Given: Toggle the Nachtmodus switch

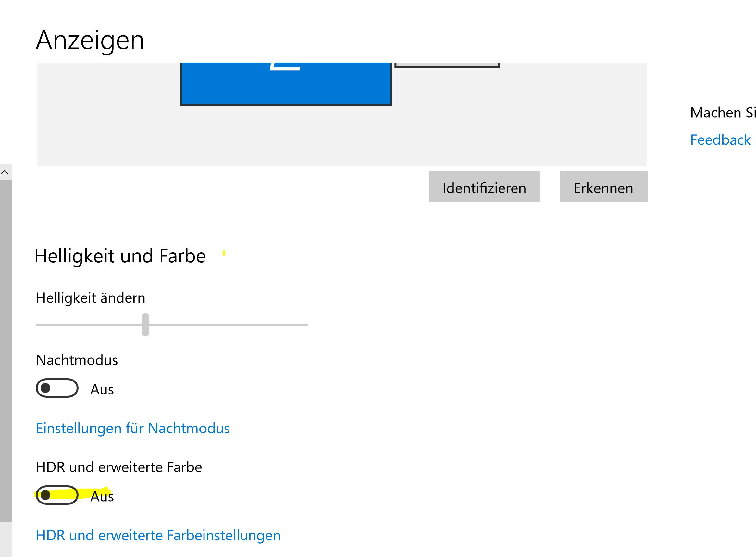Looking at the screenshot, I should point(57,388).
